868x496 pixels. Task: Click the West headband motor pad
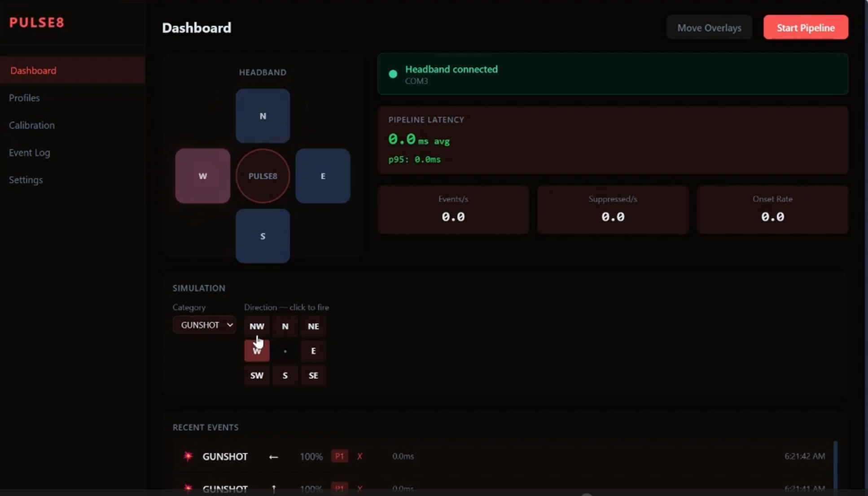pyautogui.click(x=202, y=176)
